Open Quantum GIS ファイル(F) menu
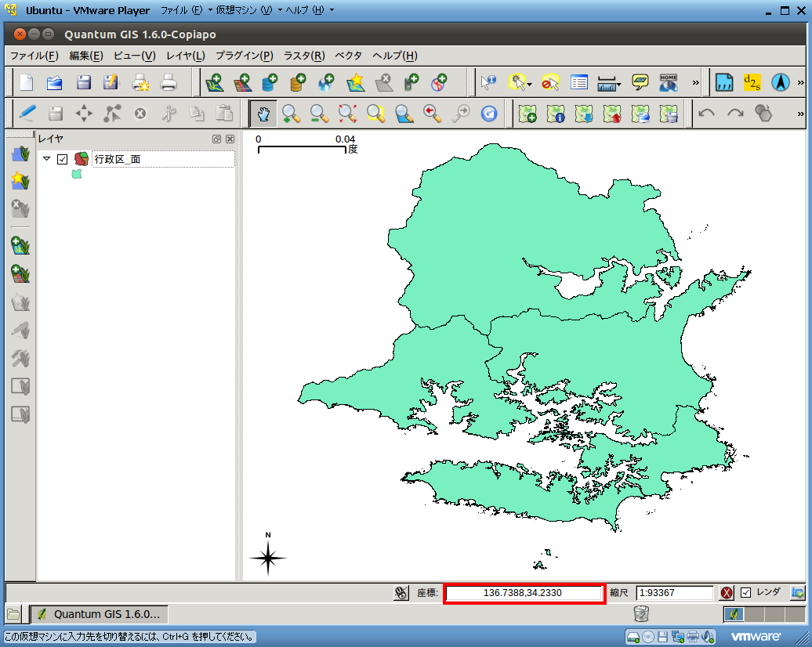Viewport: 812px width, 647px height. click(x=34, y=56)
